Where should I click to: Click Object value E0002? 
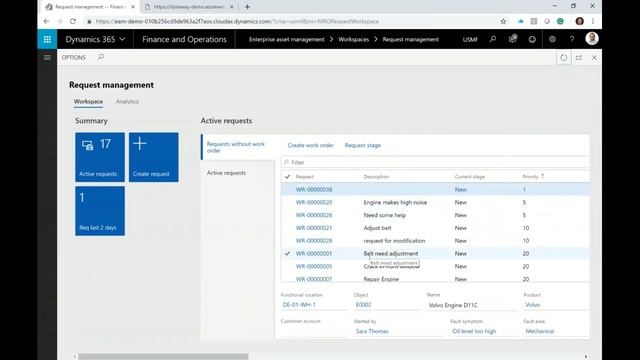363,305
